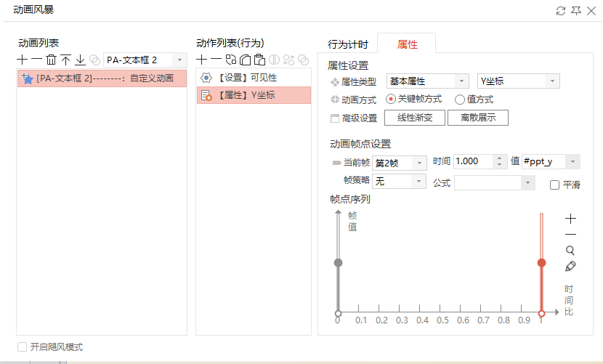Select the [PA-文本框 2] 自定义动画 entry
The image size is (603, 364).
point(102,78)
